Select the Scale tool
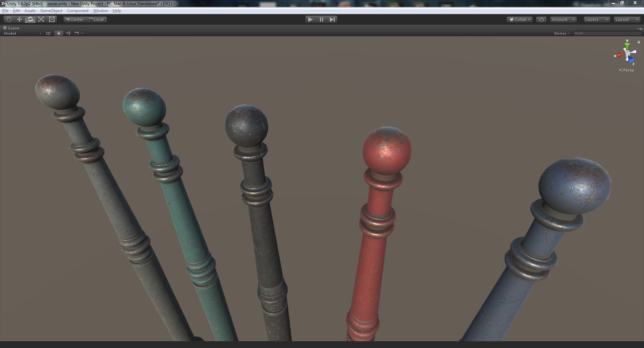This screenshot has width=644, height=348. point(41,19)
